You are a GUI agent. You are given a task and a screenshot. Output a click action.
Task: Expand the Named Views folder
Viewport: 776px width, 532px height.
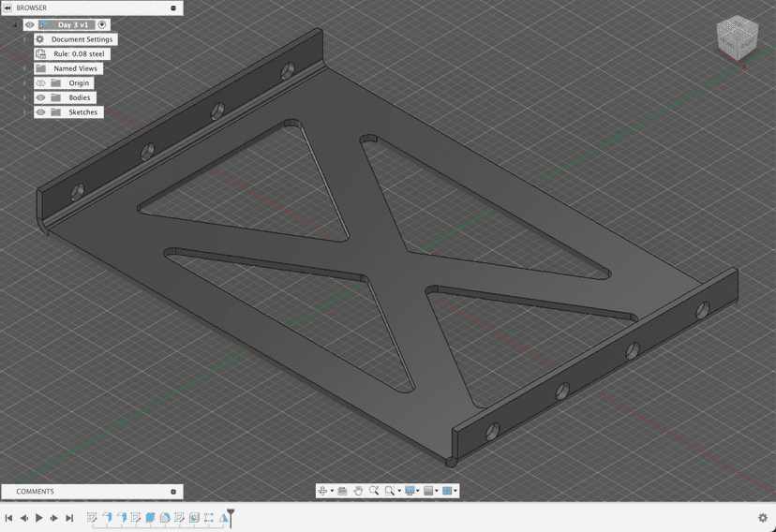25,68
